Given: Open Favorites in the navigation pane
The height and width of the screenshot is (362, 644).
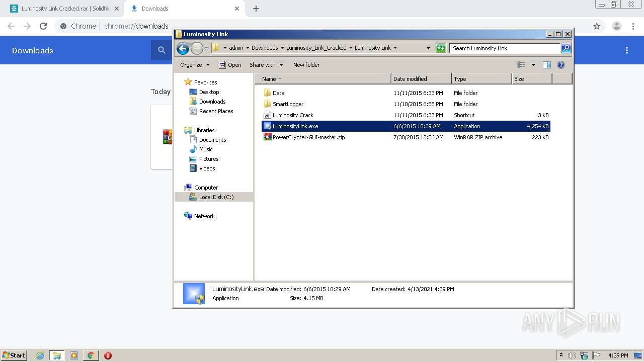Looking at the screenshot, I should 201,82.
